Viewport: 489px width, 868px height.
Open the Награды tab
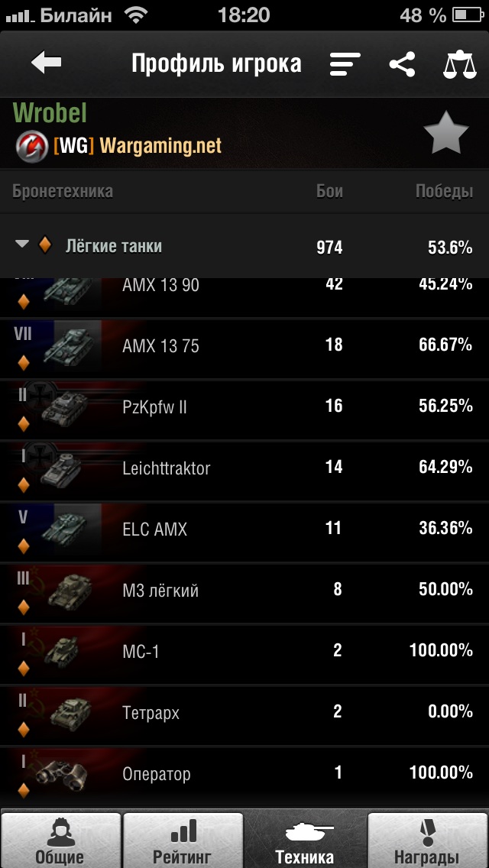tap(426, 840)
